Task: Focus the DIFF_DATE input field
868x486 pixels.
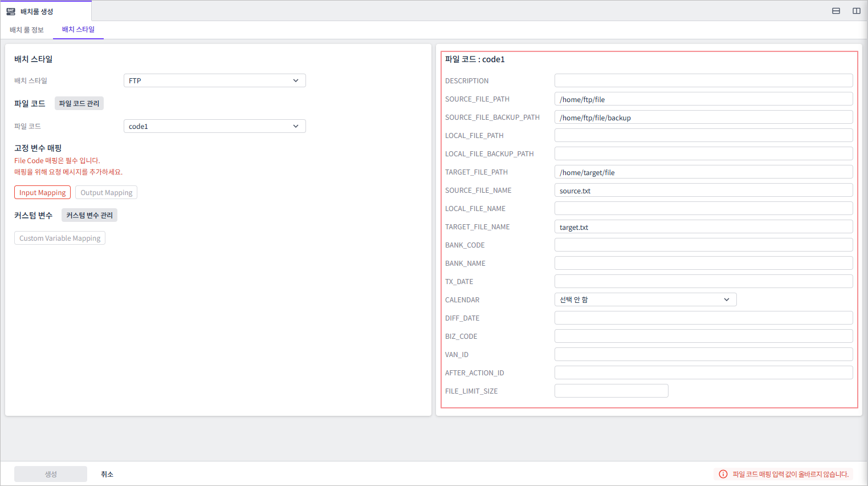Action: 704,318
